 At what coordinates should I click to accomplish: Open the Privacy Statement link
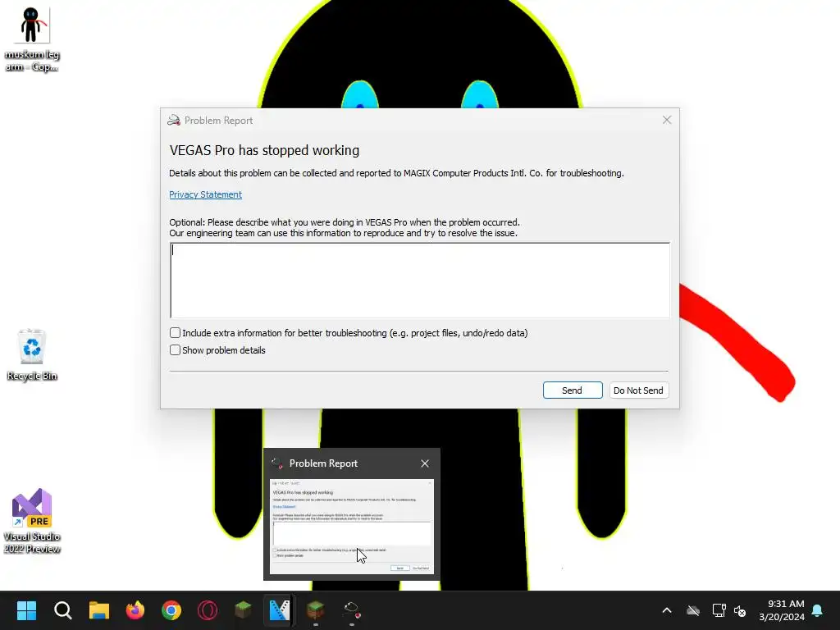coord(205,194)
